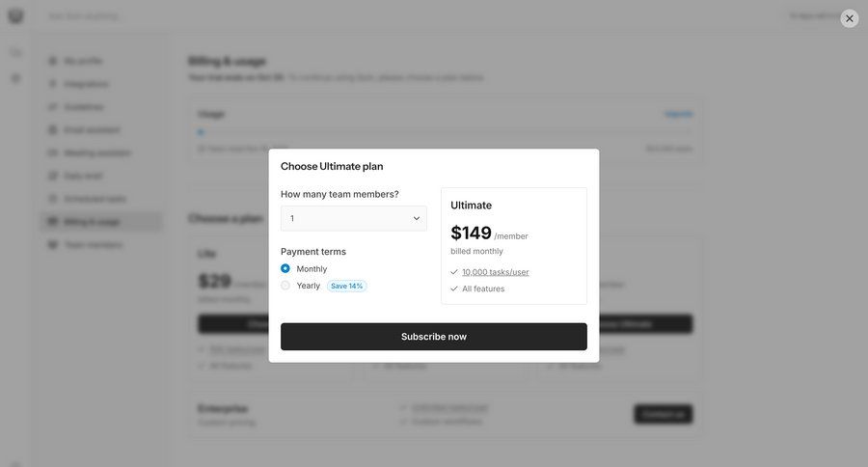Click the app logo icon

click(x=15, y=16)
